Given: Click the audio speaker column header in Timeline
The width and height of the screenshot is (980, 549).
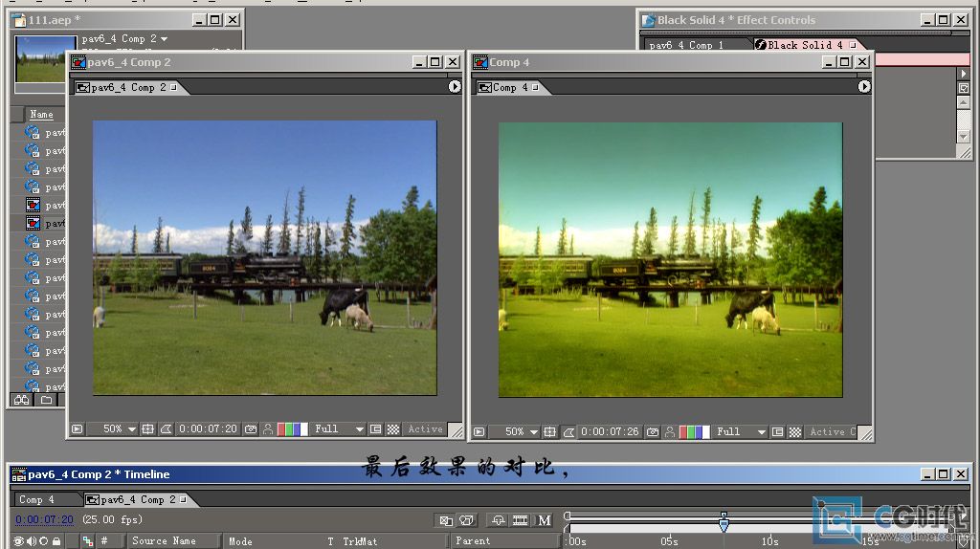Looking at the screenshot, I should pyautogui.click(x=31, y=541).
